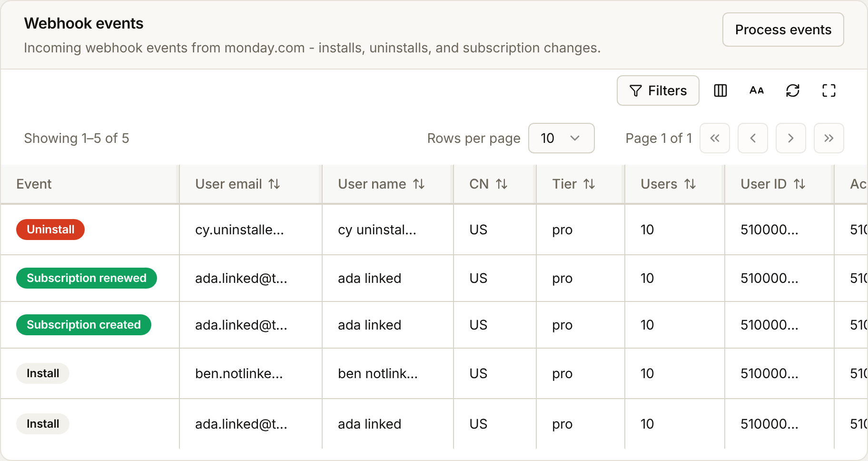Sort by Tier column

click(x=589, y=184)
